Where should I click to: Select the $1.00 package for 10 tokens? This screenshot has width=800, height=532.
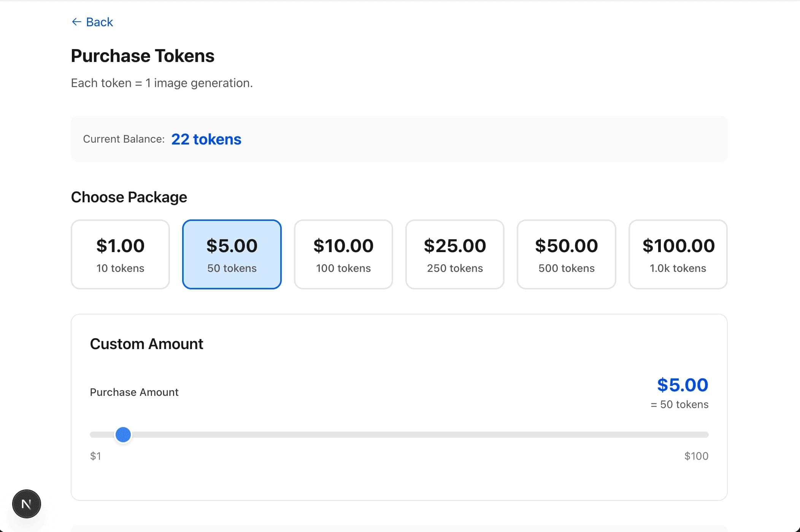click(x=120, y=254)
